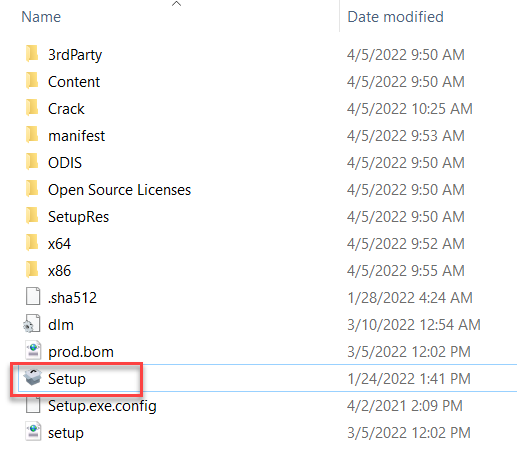The image size is (517, 462).
Task: Select the SetupRes folder name
Action: [x=78, y=217]
